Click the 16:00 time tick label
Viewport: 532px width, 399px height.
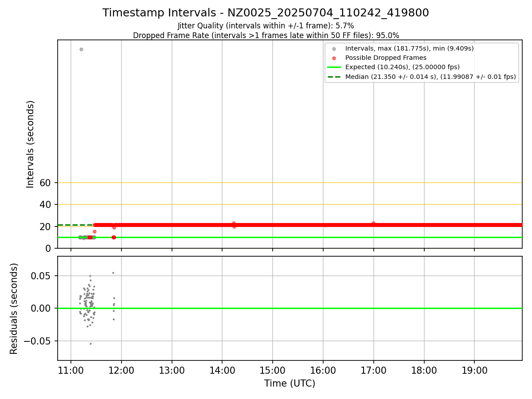pyautogui.click(x=323, y=371)
